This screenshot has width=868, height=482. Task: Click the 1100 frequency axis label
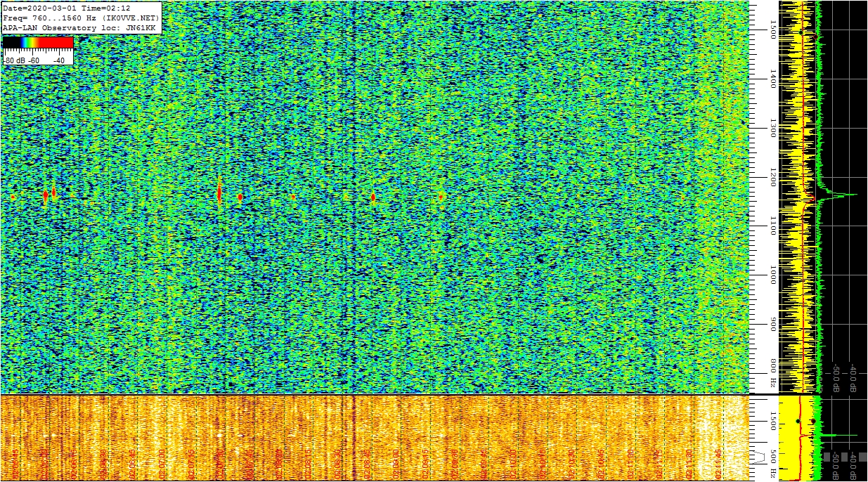pyautogui.click(x=773, y=226)
